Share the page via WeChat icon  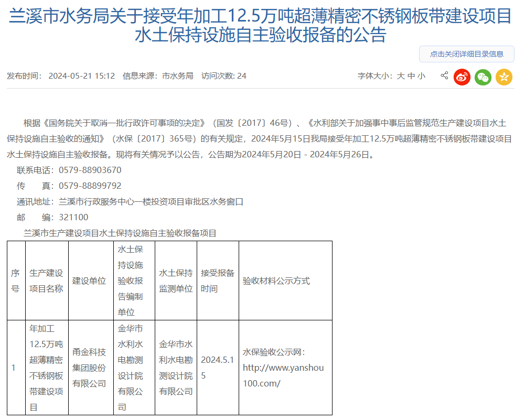483,77
